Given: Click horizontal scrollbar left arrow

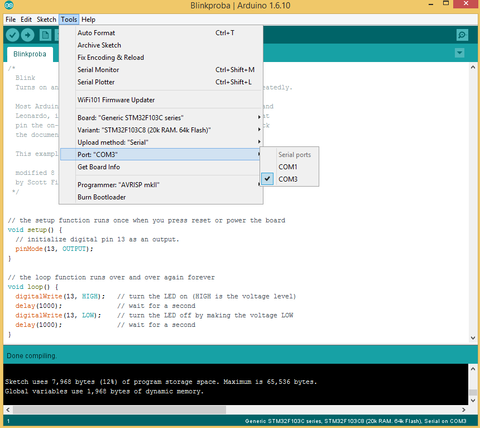Looking at the screenshot, I should click(8, 410).
